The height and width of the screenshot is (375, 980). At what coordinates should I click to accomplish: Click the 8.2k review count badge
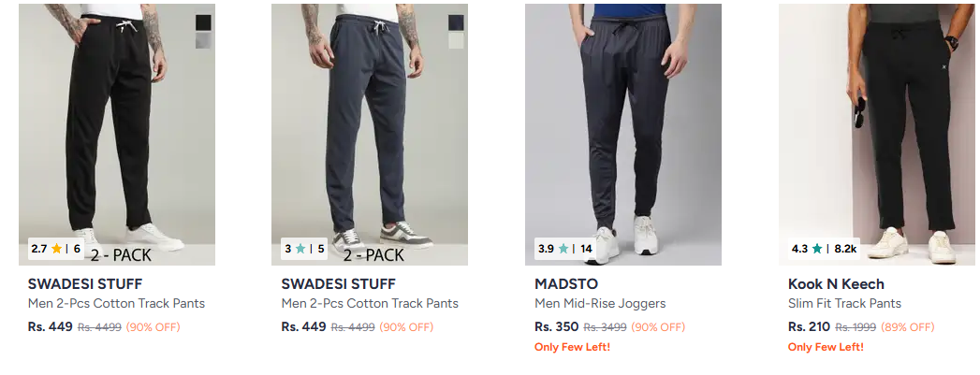[846, 249]
